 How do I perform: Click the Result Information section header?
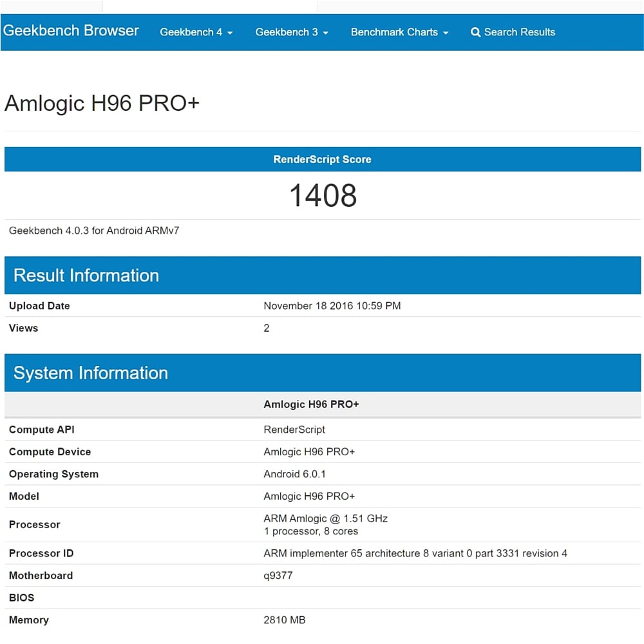[323, 275]
